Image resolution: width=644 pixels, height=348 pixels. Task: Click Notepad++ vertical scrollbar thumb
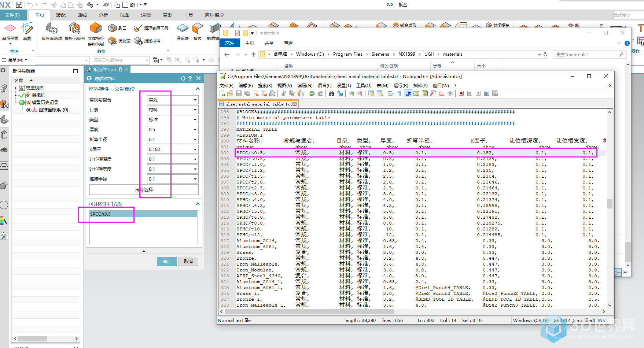[x=610, y=204]
